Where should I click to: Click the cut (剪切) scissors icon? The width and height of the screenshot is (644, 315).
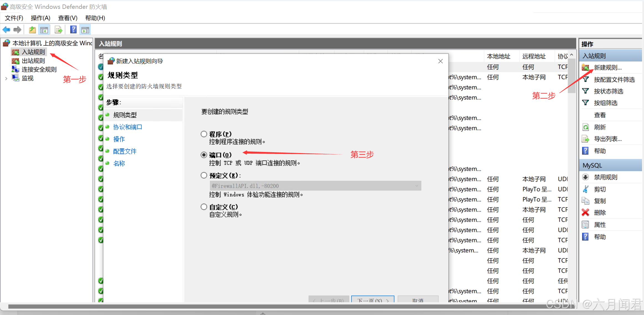(x=585, y=189)
